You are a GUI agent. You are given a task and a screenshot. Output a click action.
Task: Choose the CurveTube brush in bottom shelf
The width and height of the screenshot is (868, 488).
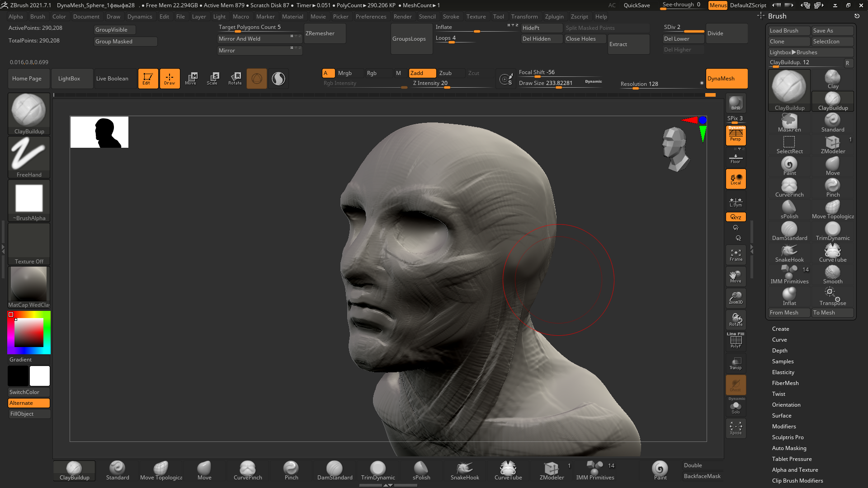click(508, 470)
